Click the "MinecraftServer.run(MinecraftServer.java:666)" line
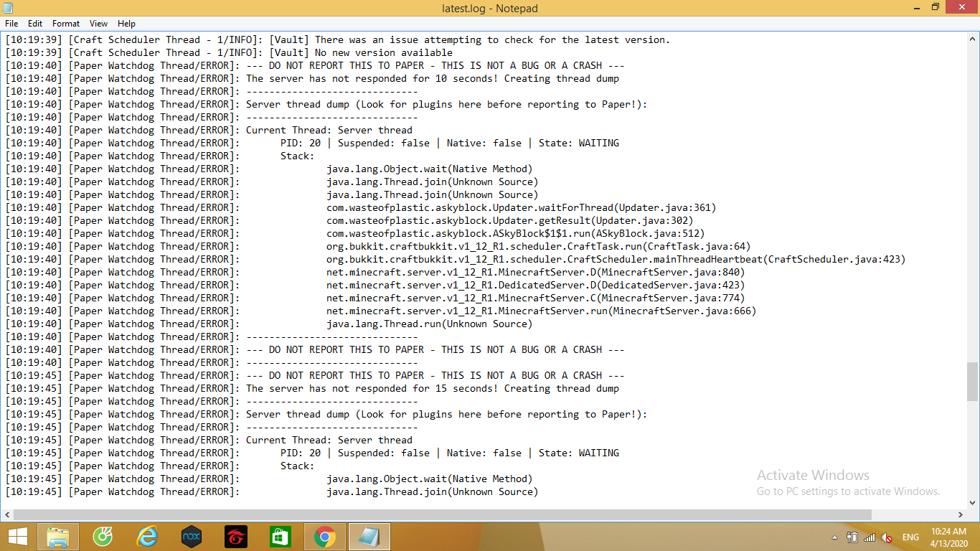980x551 pixels. tap(381, 311)
